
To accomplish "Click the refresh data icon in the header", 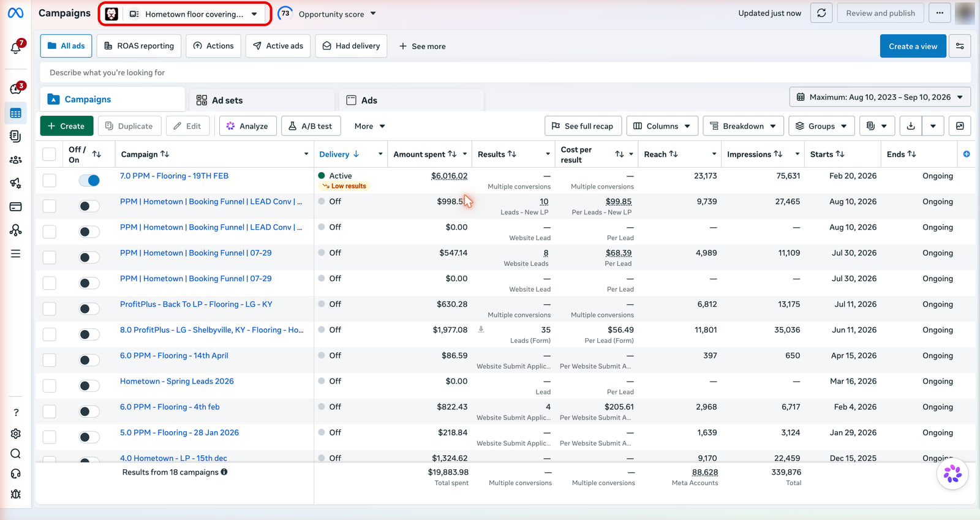I will 821,13.
